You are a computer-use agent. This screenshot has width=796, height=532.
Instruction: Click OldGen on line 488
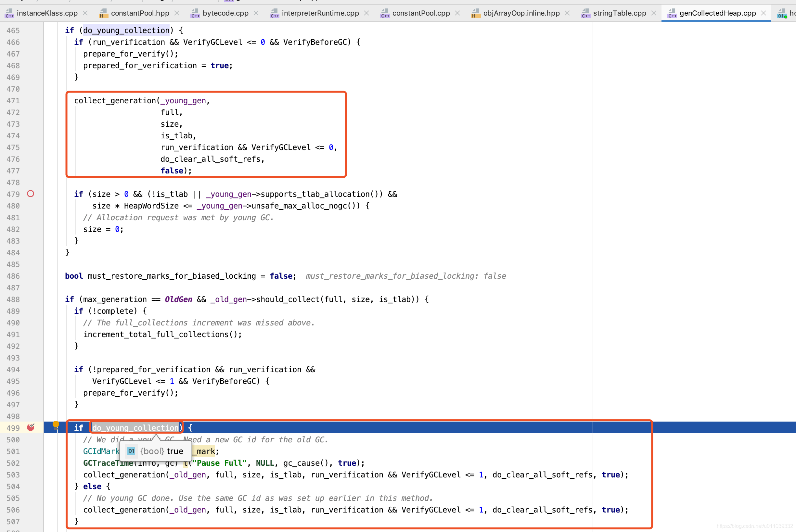(178, 299)
